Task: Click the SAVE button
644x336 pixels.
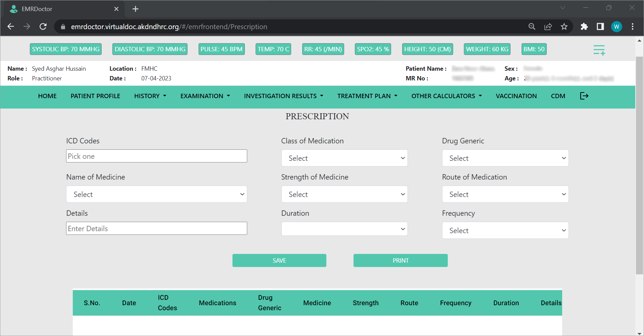Action: coord(279,260)
